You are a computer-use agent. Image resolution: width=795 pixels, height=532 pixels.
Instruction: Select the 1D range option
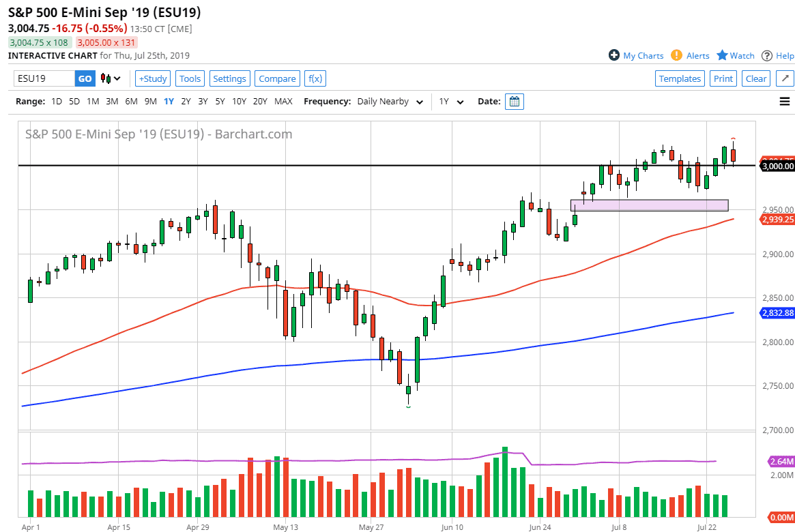point(56,101)
